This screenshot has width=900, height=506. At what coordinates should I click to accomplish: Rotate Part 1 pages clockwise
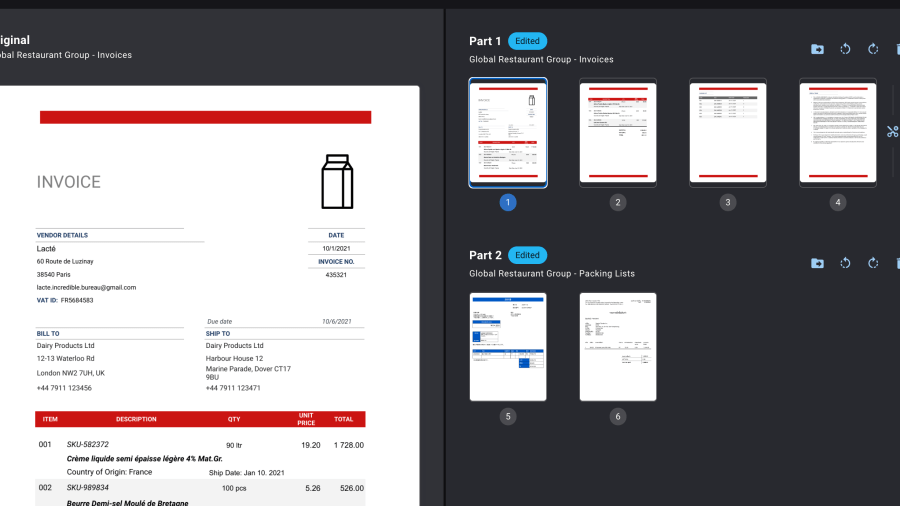click(873, 49)
